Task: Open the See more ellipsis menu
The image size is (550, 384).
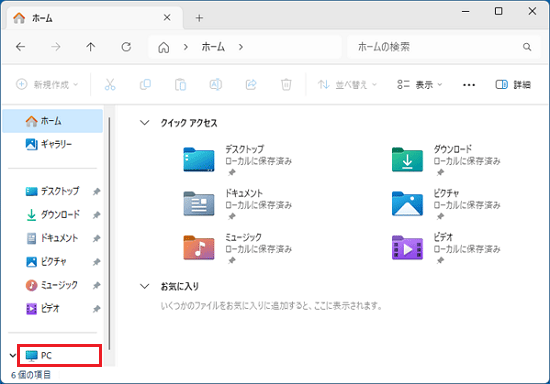Action: pos(469,85)
